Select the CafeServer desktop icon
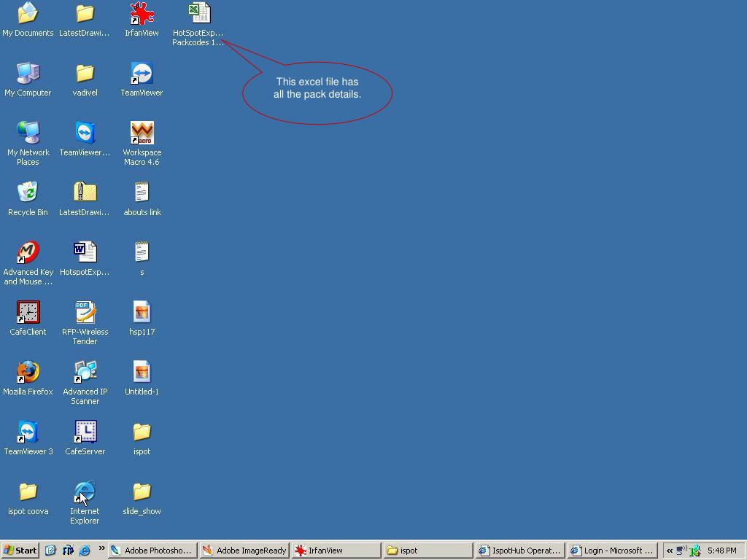This screenshot has width=747, height=560. pos(85,432)
